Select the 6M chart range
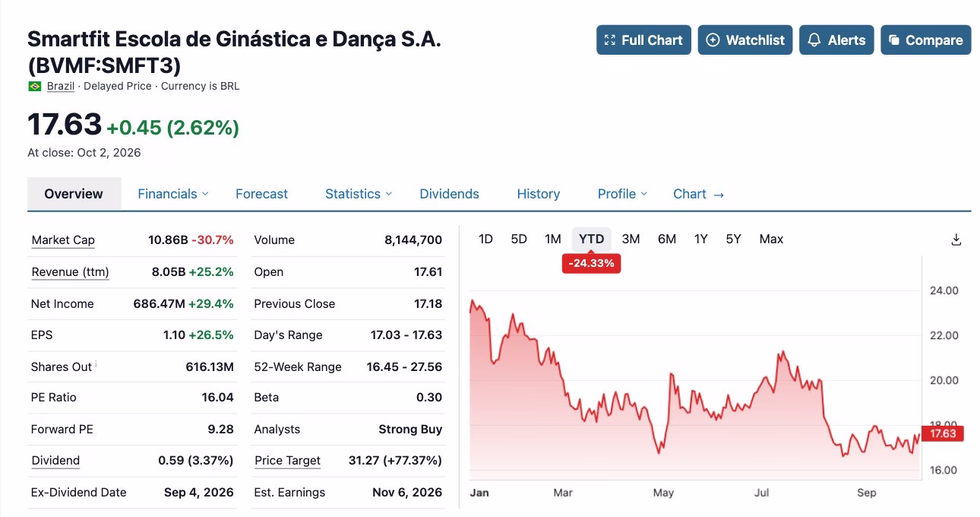Image resolution: width=980 pixels, height=517 pixels. point(666,239)
